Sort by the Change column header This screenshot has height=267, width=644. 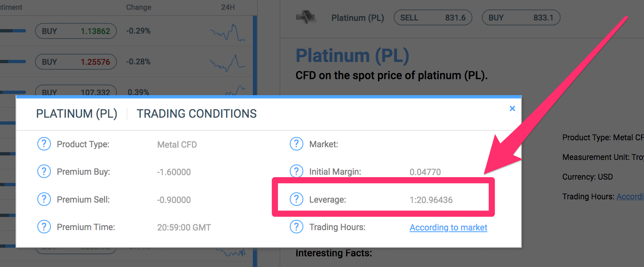coord(139,7)
